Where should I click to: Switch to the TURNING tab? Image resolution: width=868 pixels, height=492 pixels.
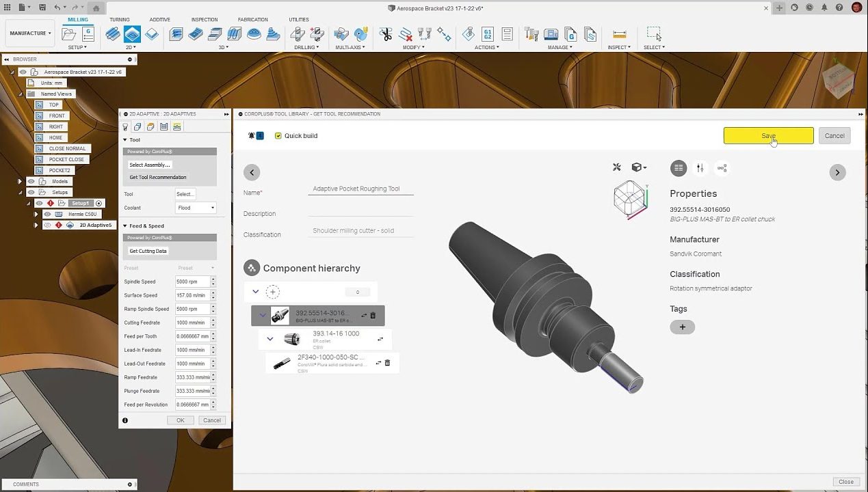tap(119, 20)
